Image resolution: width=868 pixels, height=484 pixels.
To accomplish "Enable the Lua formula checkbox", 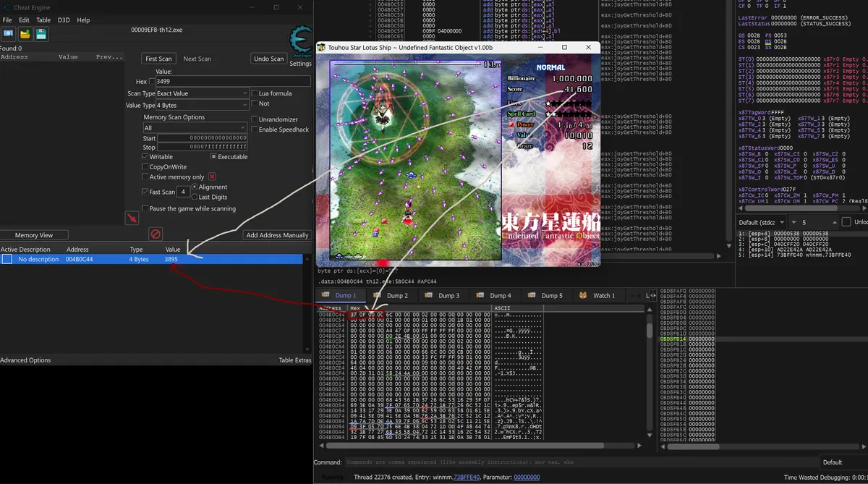I will [x=254, y=93].
